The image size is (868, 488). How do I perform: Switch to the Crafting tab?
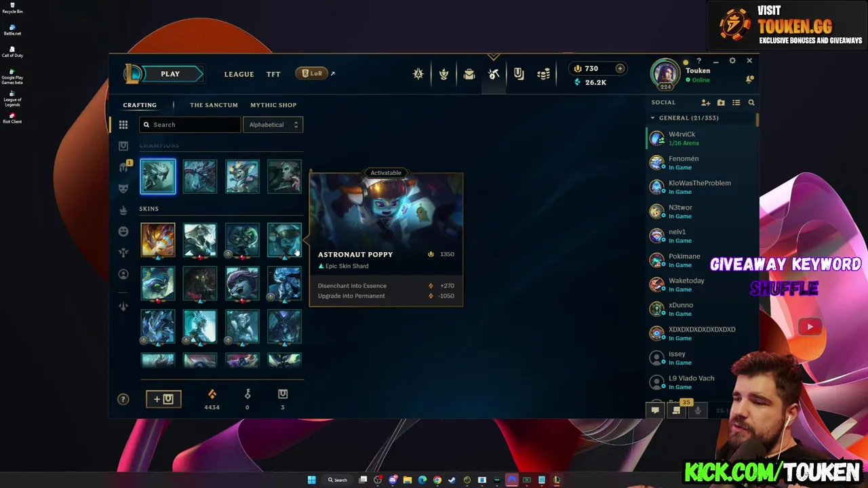click(140, 105)
